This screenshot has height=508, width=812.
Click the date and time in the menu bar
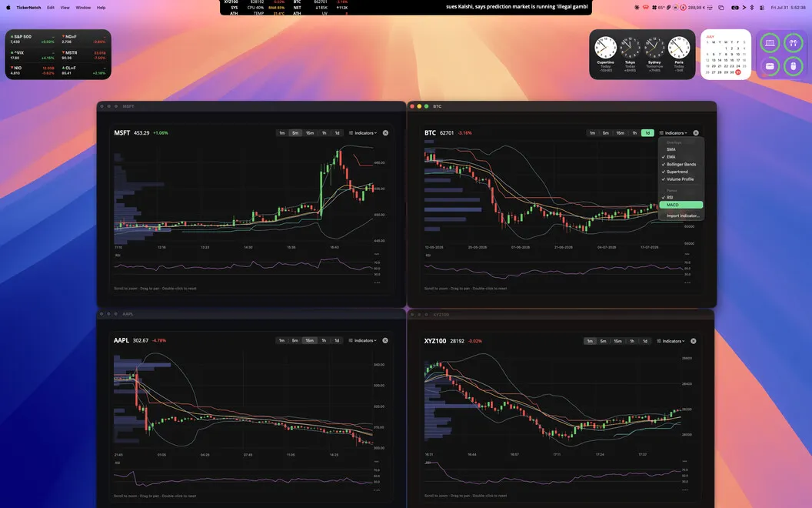tap(788, 8)
